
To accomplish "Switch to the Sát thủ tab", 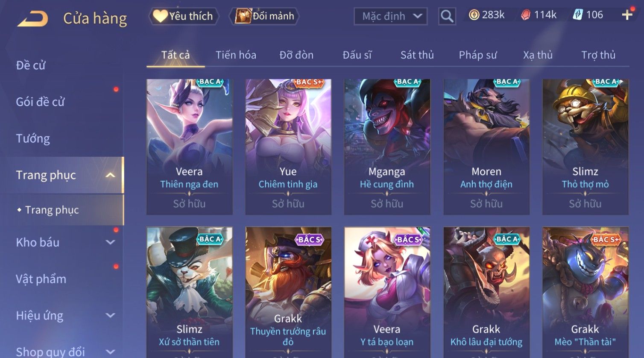I will point(417,55).
